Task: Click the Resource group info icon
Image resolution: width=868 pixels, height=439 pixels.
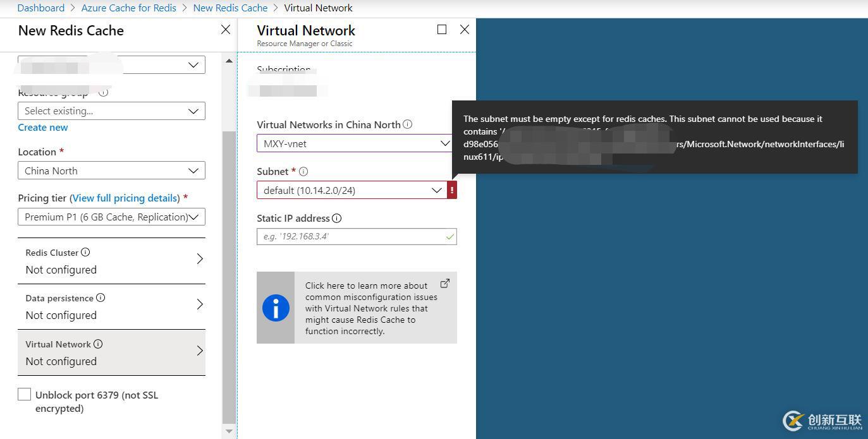Action: click(103, 92)
